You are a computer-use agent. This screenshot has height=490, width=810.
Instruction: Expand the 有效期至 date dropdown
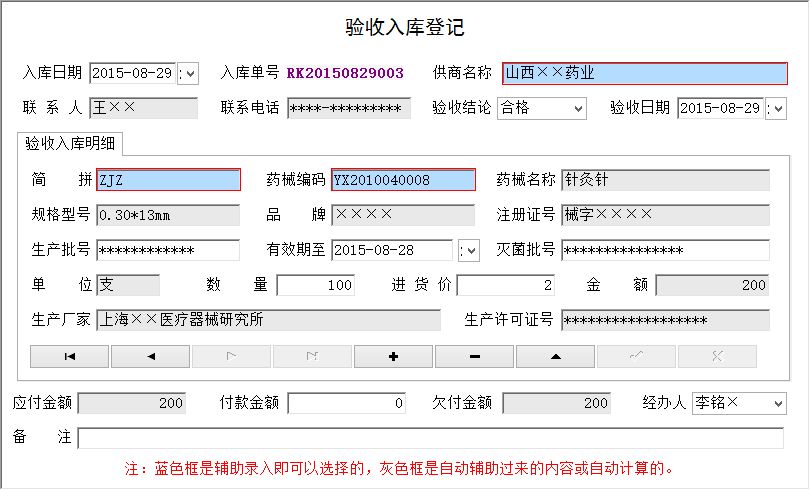(468, 250)
